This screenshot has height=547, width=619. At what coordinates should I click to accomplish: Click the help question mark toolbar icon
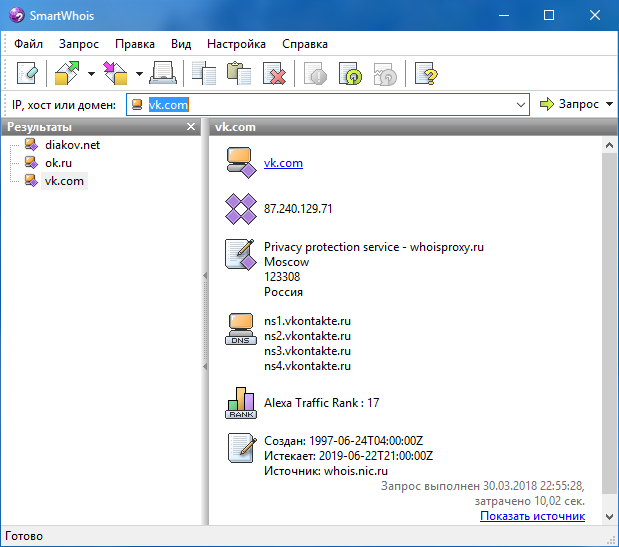click(426, 74)
